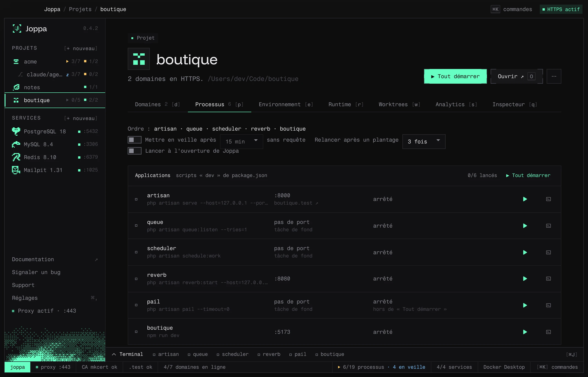Toggle 'Lancer à l'ouverture de Joppa' switch

pos(135,151)
